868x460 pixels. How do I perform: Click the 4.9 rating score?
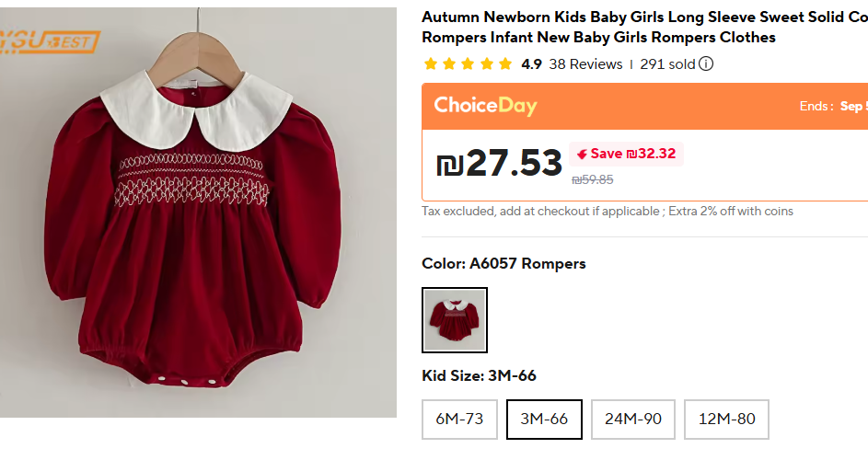tap(531, 64)
